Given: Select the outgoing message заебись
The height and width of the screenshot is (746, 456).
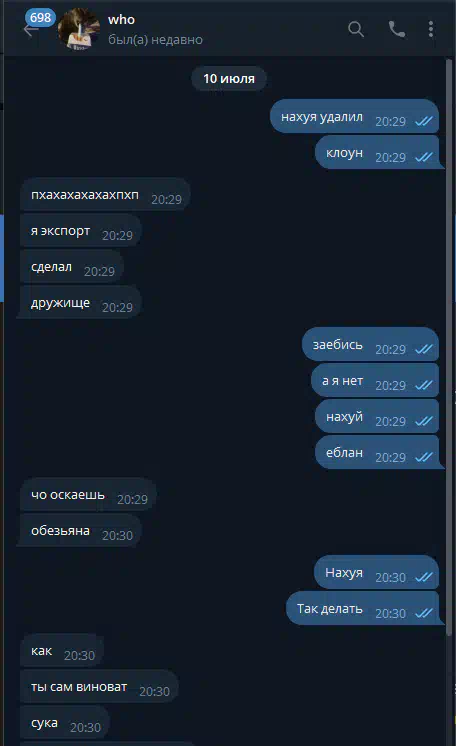Looking at the screenshot, I should click(x=370, y=345).
